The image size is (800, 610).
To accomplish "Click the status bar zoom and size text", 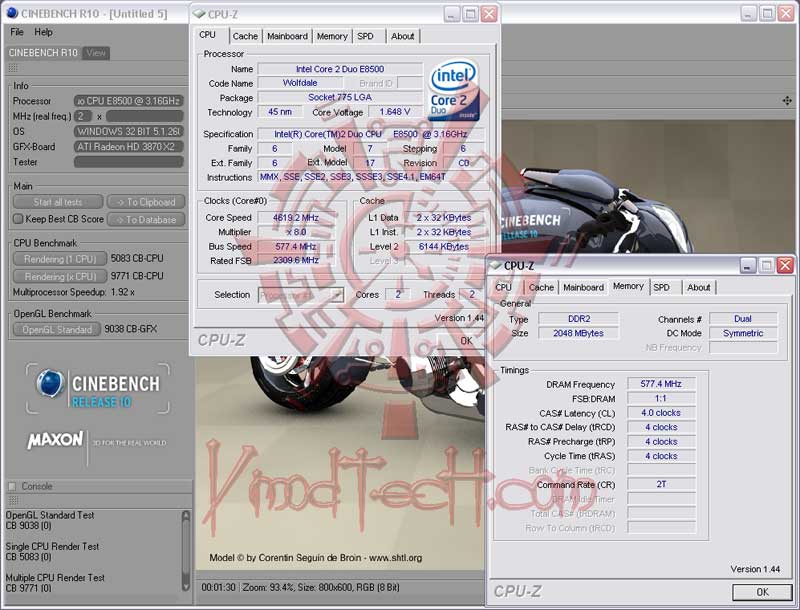I will 321,588.
